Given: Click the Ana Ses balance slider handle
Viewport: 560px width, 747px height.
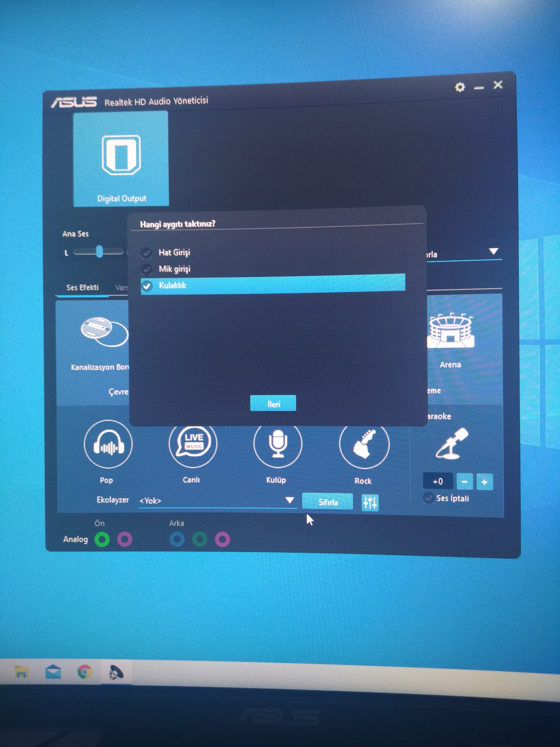Looking at the screenshot, I should (99, 252).
